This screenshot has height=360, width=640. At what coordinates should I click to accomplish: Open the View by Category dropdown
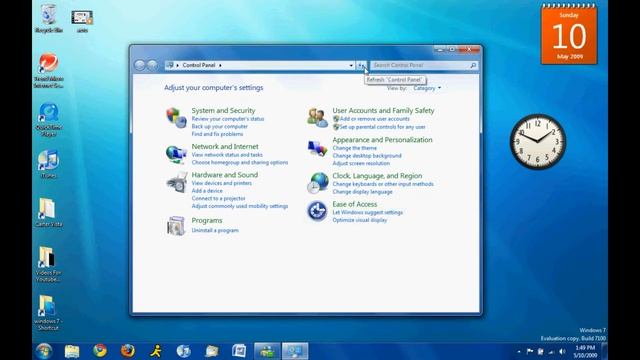427,88
